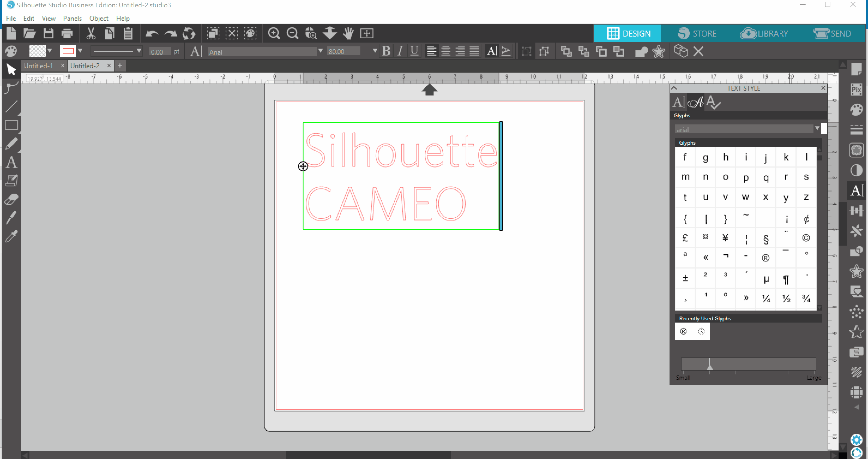Expand the arial font dropdown in Glyphs panel

pos(817,129)
